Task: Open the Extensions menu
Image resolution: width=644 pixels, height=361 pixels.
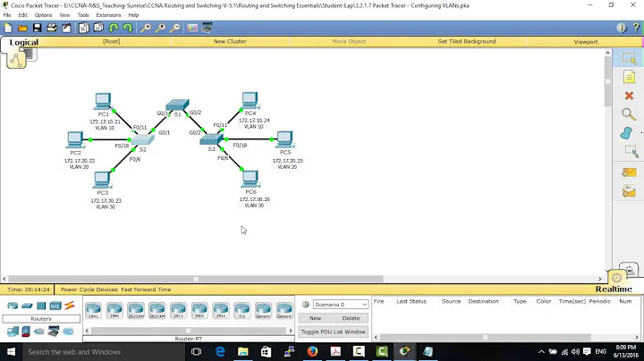Action: pyautogui.click(x=108, y=15)
